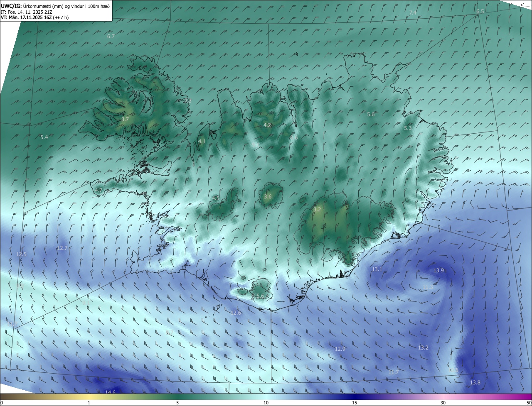Click the 11.7 value below the 13.2 label

(x=394, y=372)
